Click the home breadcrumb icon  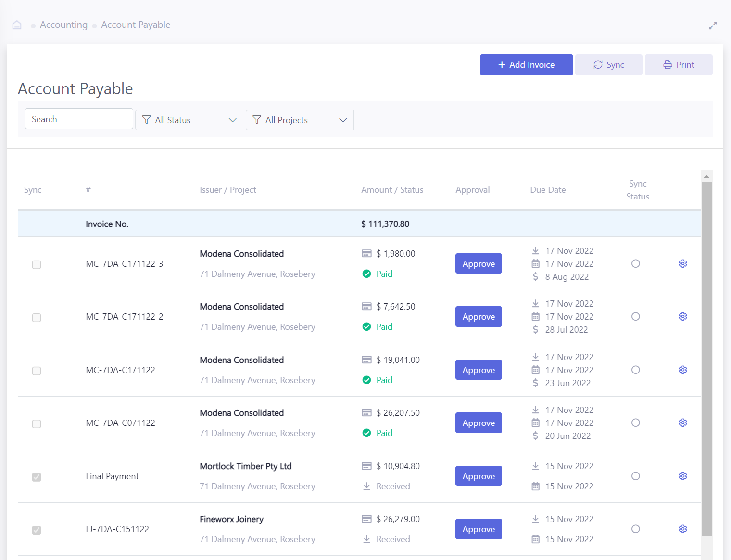coord(17,25)
